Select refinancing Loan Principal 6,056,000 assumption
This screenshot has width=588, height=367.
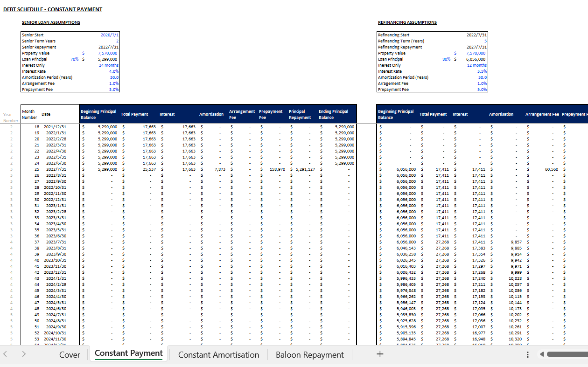click(476, 59)
